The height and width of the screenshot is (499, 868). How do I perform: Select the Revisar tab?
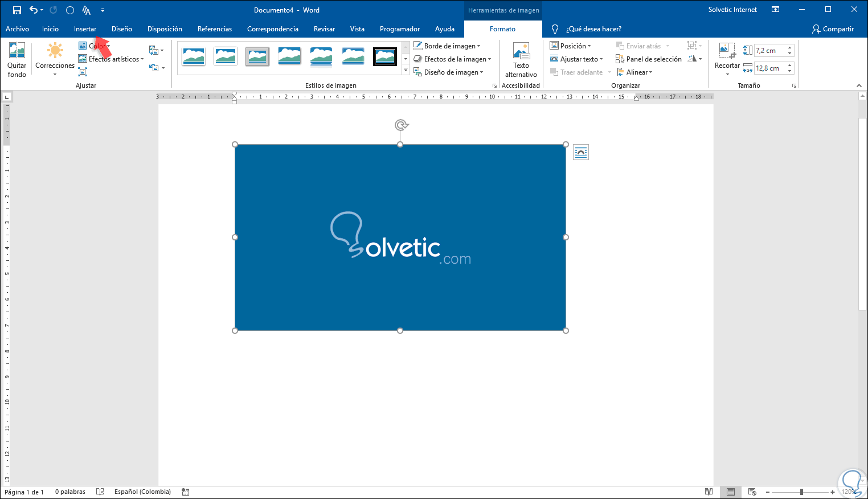point(324,29)
